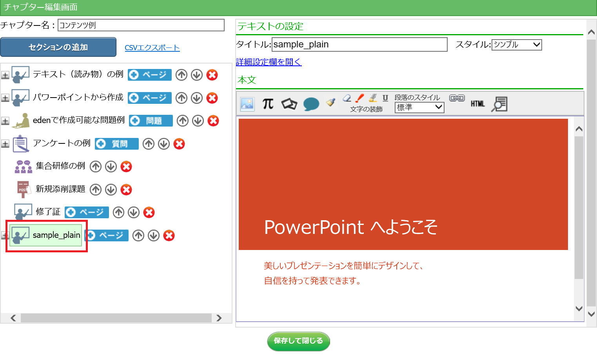
Task: Click the settings panel outer scroll-down arrow
Action: tap(592, 314)
